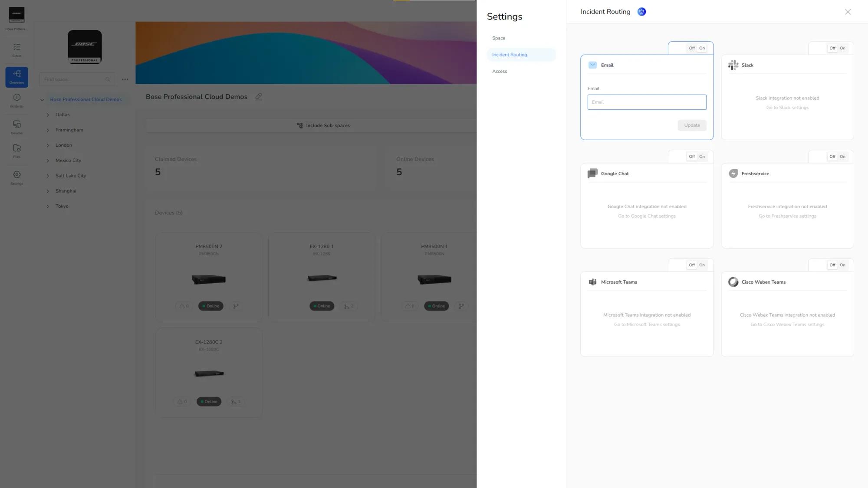Screen dimensions: 868x488
Task: Collapse Bose Professional Cloud Demos tree node
Action: pos(42,100)
